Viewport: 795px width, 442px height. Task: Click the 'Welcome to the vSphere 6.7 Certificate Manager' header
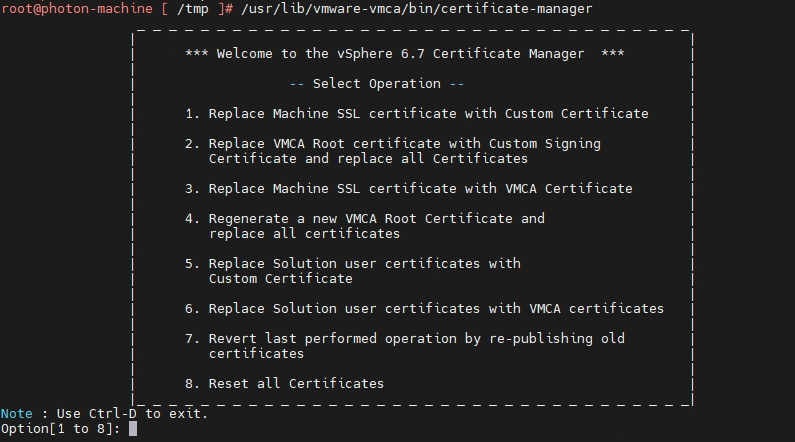[x=405, y=54]
